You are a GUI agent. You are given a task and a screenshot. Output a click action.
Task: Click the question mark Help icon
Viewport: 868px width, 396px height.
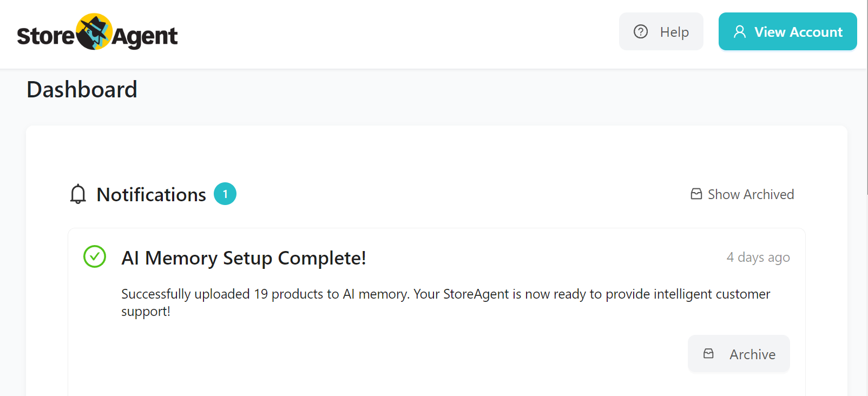tap(641, 32)
